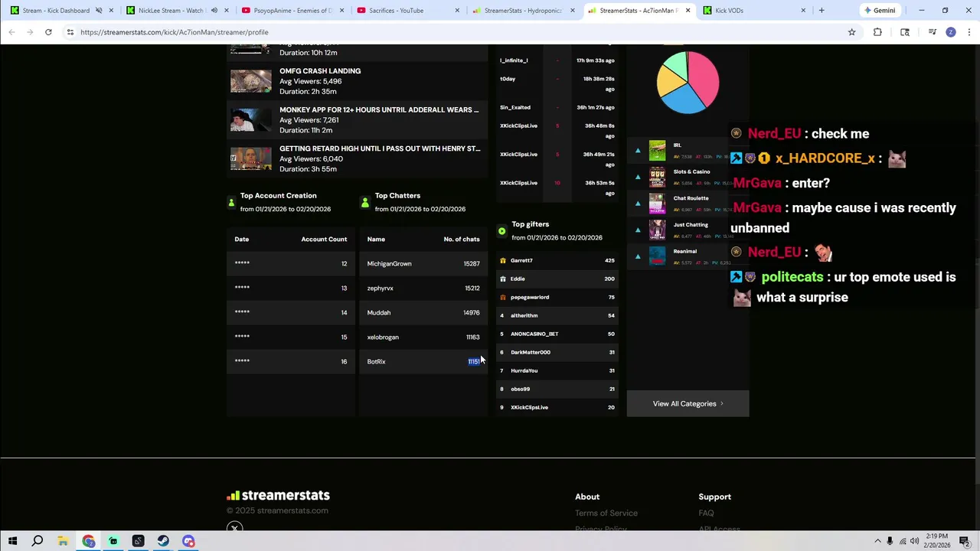This screenshot has width=980, height=551.
Task: Open the MONKEY APP FOR 12+ HOURS thumbnail
Action: pyautogui.click(x=251, y=120)
